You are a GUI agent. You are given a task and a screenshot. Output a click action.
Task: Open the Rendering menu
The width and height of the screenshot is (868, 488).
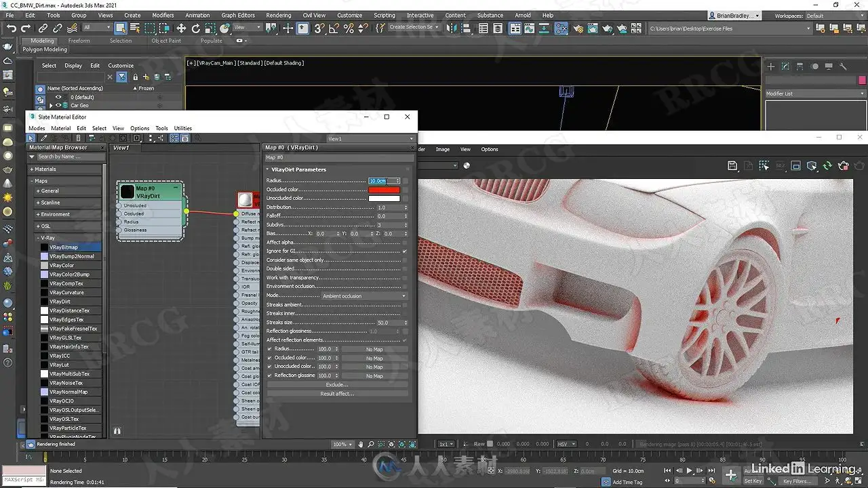click(278, 15)
